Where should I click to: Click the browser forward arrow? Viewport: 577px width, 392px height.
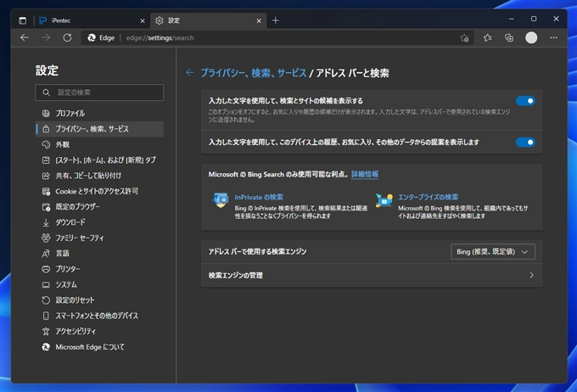(46, 37)
